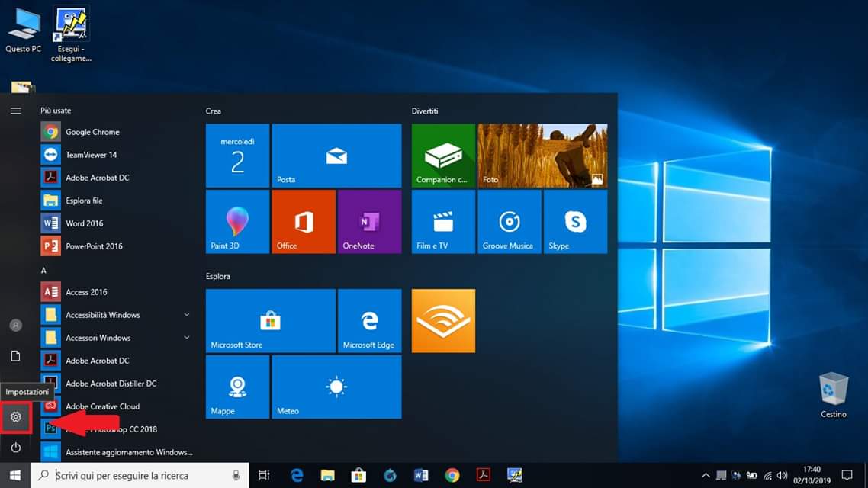Click the Più usate list header
The height and width of the screenshot is (488, 868).
pyautogui.click(x=56, y=111)
